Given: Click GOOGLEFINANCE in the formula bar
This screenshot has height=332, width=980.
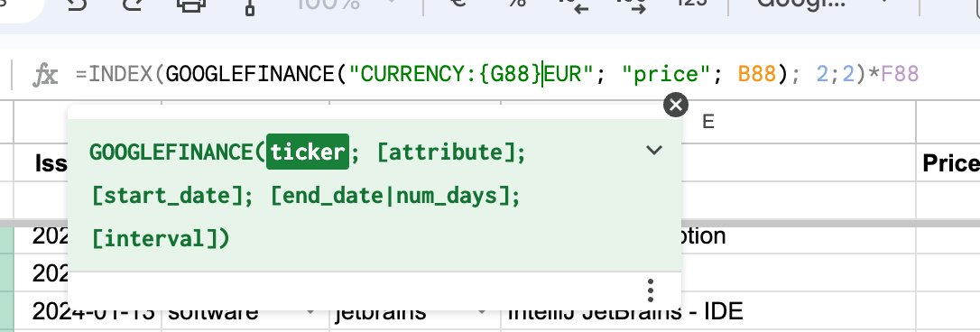Looking at the screenshot, I should point(250,75).
